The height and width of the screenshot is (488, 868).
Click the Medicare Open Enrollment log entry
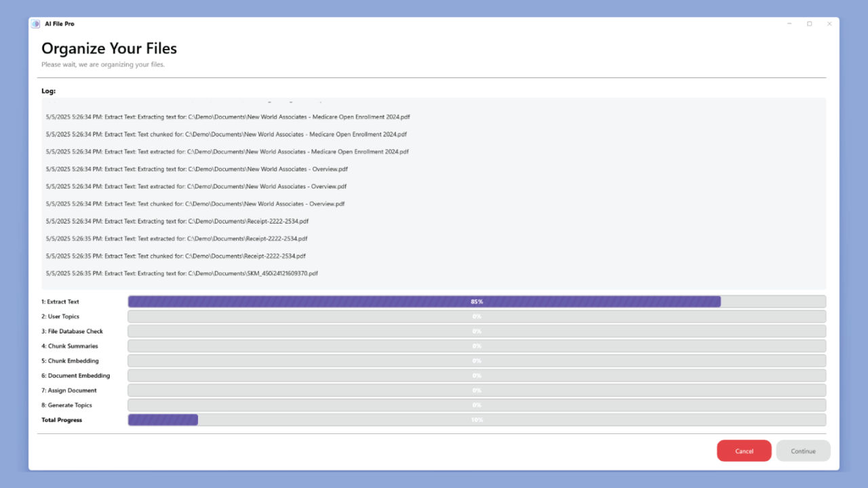pos(228,117)
